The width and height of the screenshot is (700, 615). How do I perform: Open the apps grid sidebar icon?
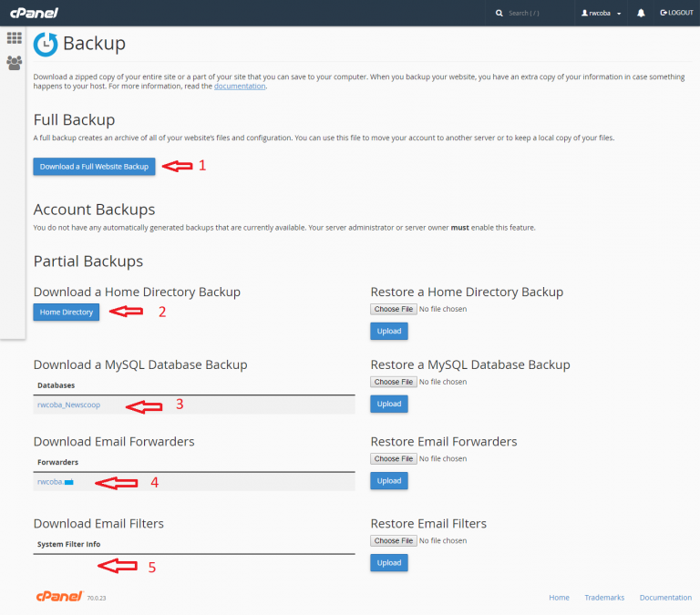[15, 38]
